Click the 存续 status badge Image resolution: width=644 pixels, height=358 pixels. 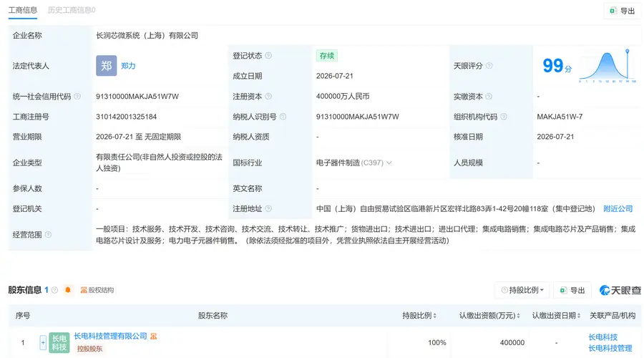[x=327, y=56]
